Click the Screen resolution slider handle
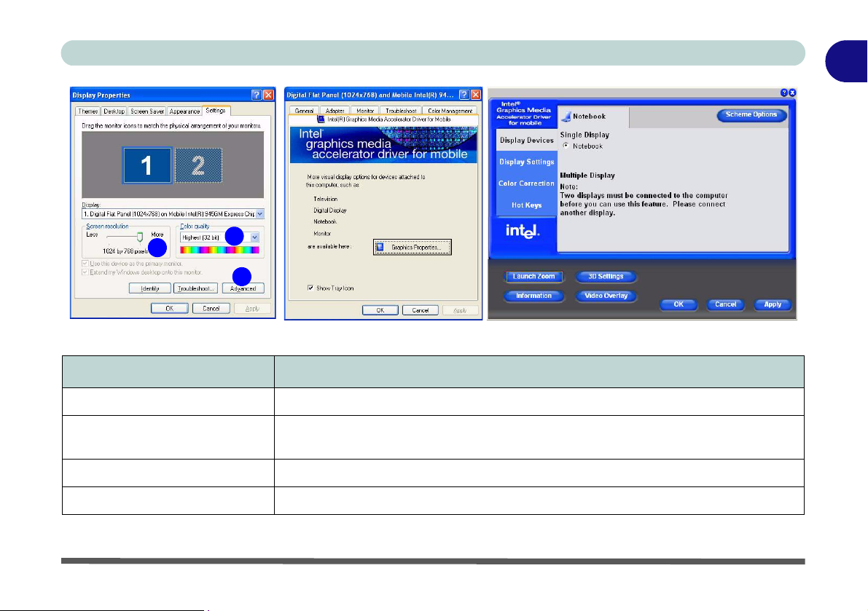The width and height of the screenshot is (868, 611). pyautogui.click(x=140, y=237)
